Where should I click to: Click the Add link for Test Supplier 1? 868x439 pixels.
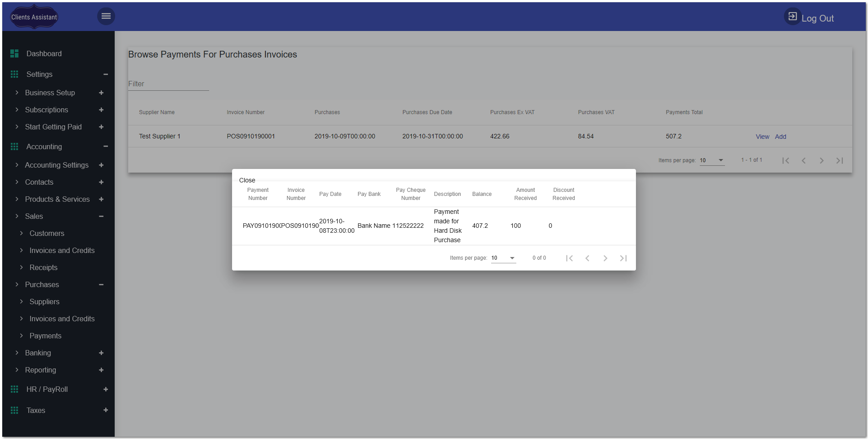click(780, 136)
